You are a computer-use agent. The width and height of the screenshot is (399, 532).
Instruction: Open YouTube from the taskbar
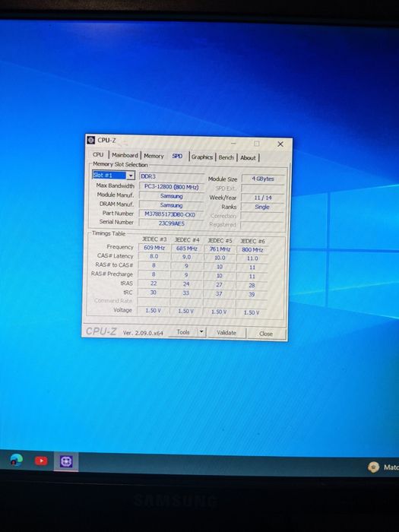pyautogui.click(x=41, y=461)
